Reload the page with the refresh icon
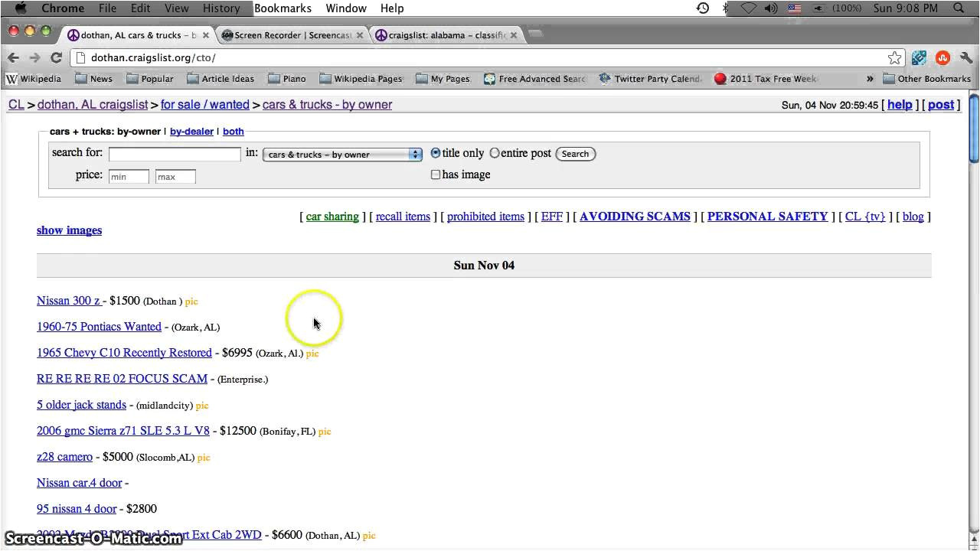Viewport: 980px width, 551px height. 56,57
